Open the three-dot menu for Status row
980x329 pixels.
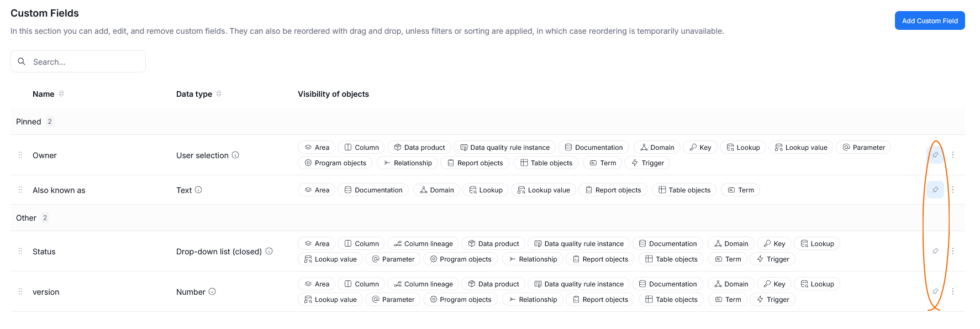953,251
